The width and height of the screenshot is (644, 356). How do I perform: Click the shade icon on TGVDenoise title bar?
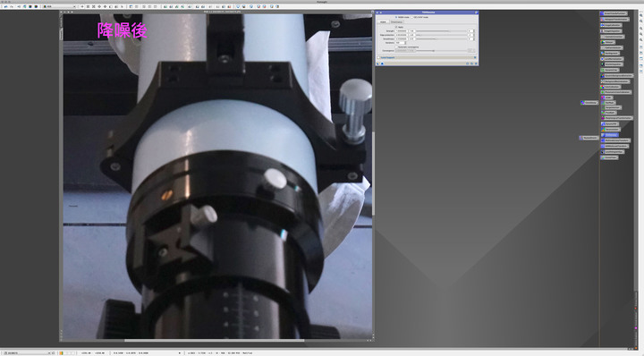(x=381, y=13)
